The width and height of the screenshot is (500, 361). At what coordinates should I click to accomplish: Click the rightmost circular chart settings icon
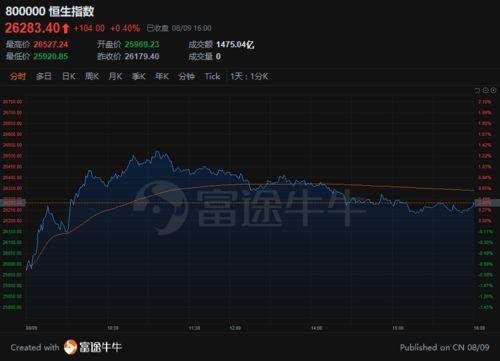[494, 90]
